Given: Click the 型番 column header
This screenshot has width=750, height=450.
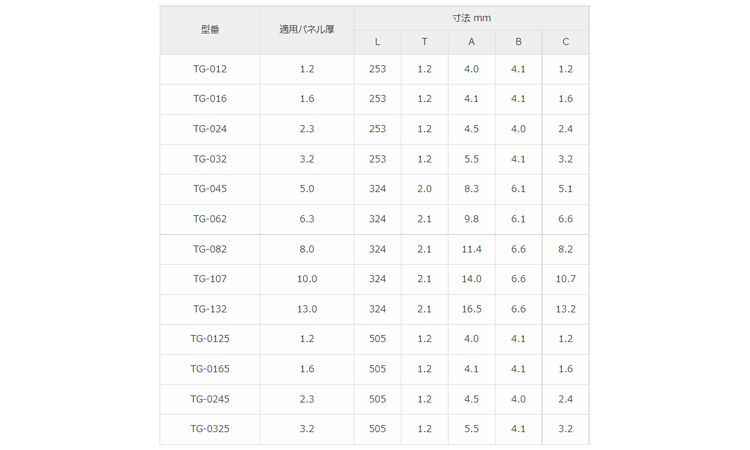Looking at the screenshot, I should (210, 30).
